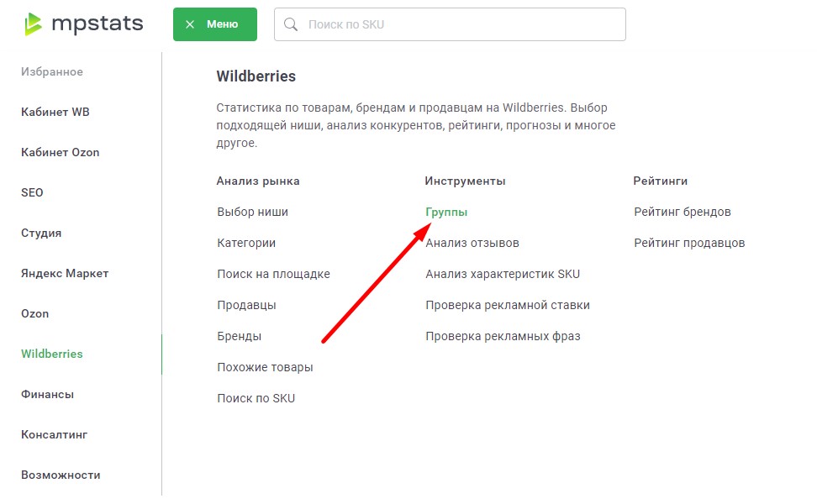Open Анализ отзывов tool
The height and width of the screenshot is (504, 817).
pyautogui.click(x=472, y=244)
